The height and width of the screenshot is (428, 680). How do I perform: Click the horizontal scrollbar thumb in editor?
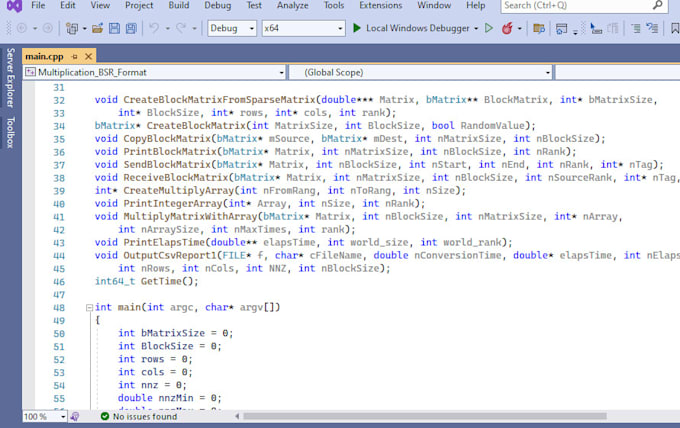click(425, 416)
